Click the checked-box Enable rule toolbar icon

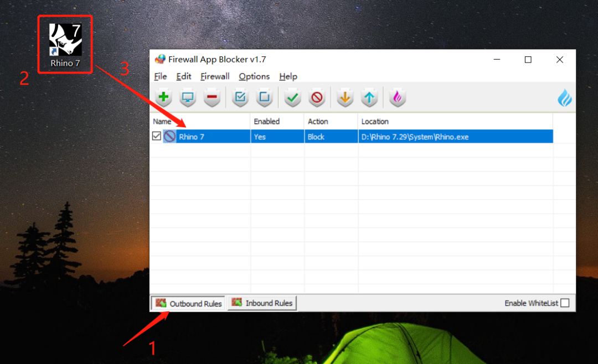(240, 98)
